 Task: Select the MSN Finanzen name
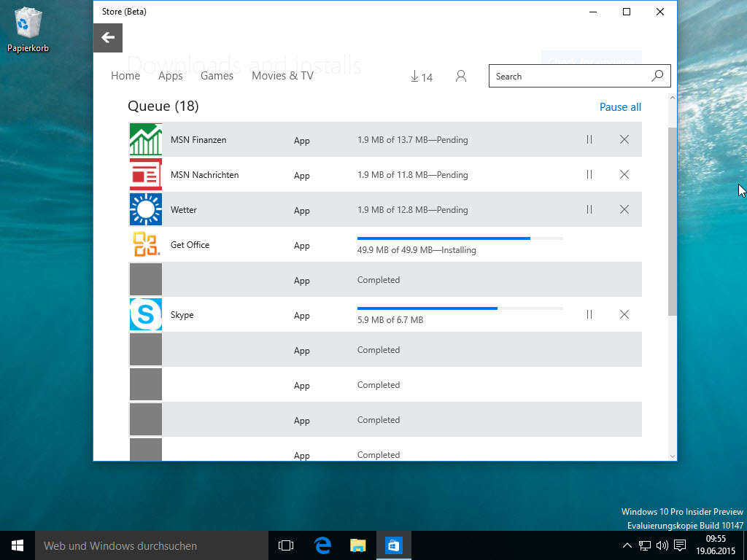pos(198,139)
